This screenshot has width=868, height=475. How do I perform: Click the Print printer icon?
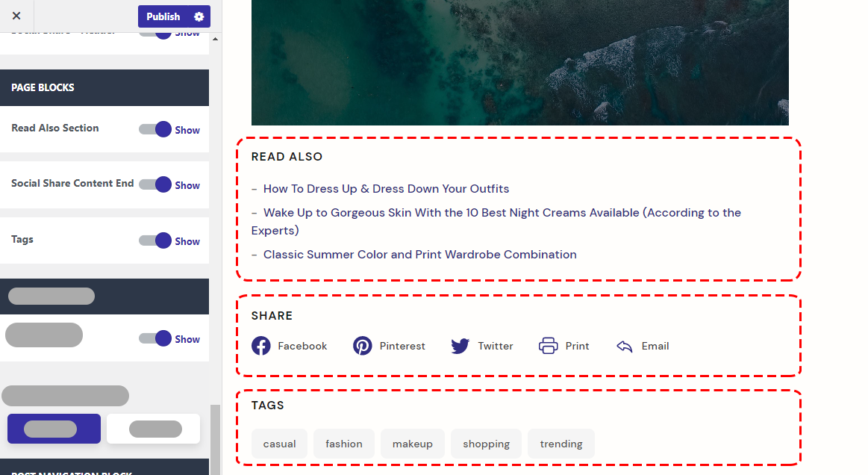click(x=548, y=346)
